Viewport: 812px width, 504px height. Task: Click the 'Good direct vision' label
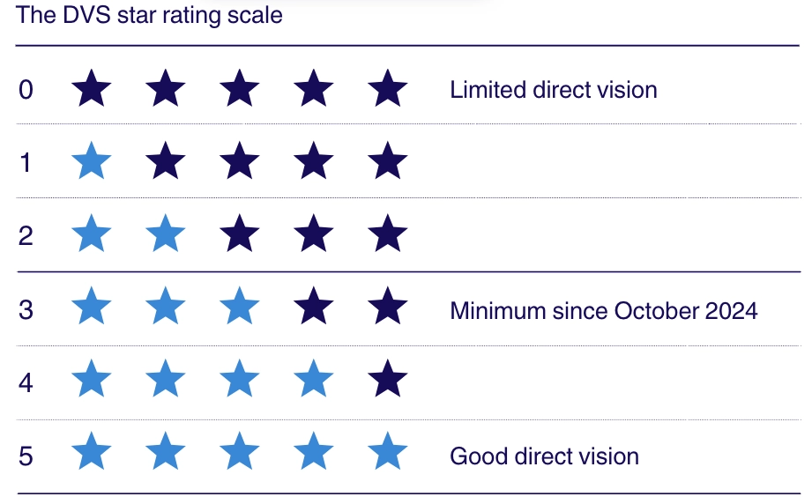click(x=544, y=456)
